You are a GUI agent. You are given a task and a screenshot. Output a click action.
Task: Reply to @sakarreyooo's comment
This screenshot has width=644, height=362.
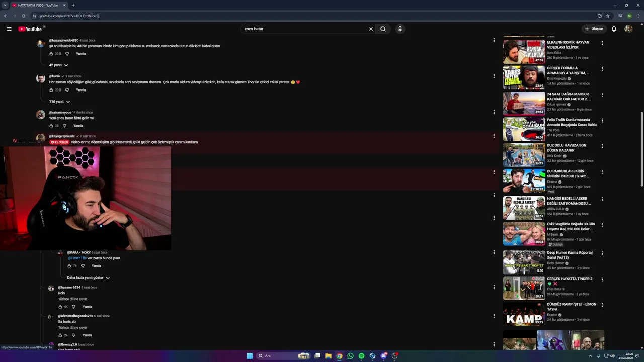click(x=78, y=126)
